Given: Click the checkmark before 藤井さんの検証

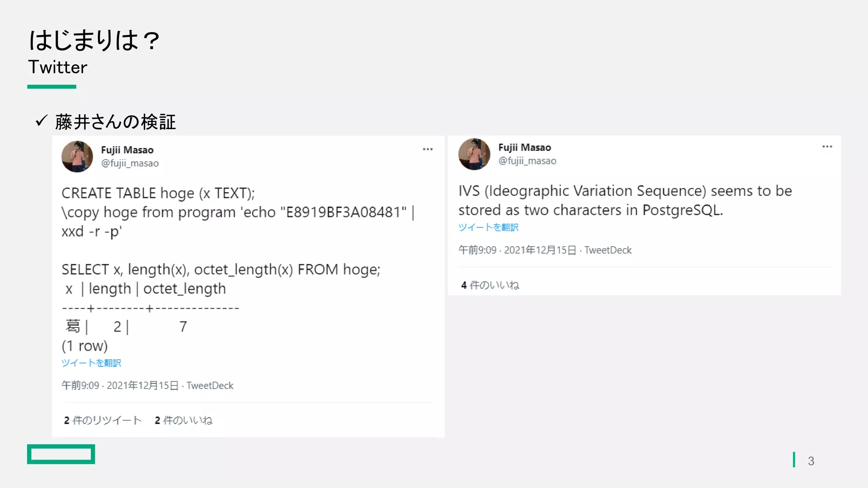Looking at the screenshot, I should [42, 121].
